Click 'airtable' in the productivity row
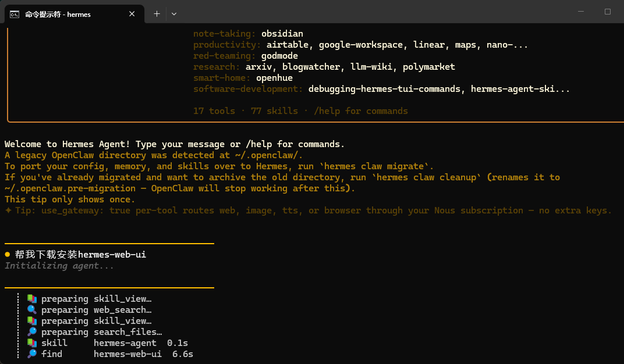 pos(288,45)
